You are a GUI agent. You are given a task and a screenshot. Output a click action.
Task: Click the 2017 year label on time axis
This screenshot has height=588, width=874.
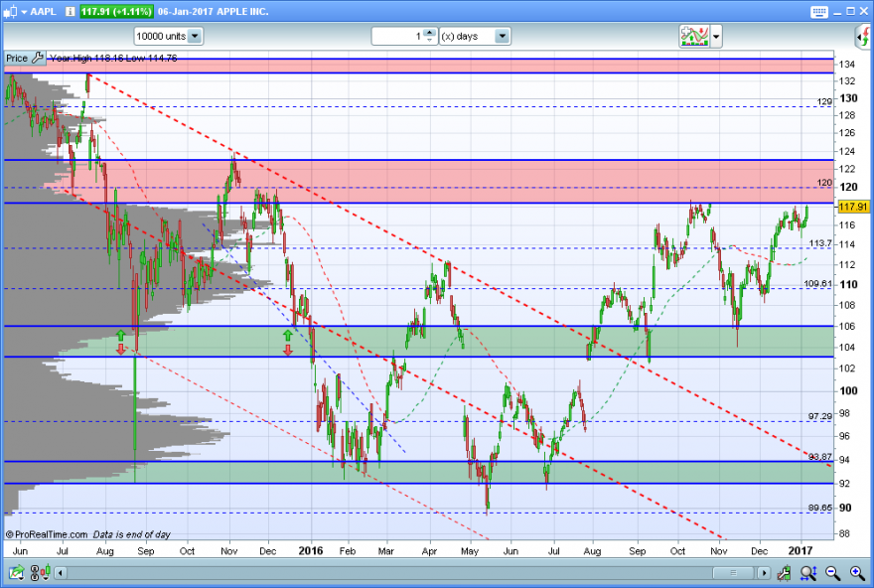coord(800,550)
